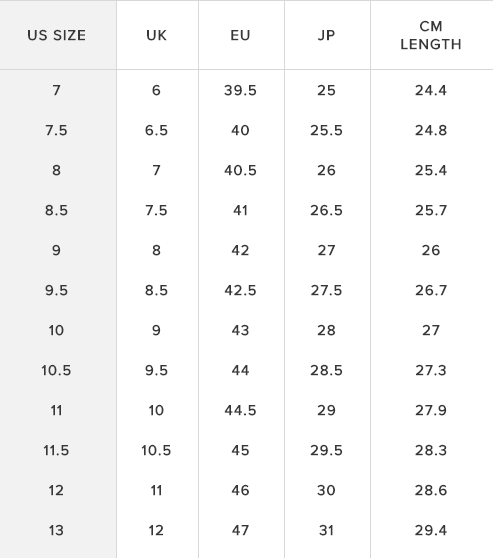Click CM length value 29.4
Image resolution: width=493 pixels, height=558 pixels.
click(431, 531)
